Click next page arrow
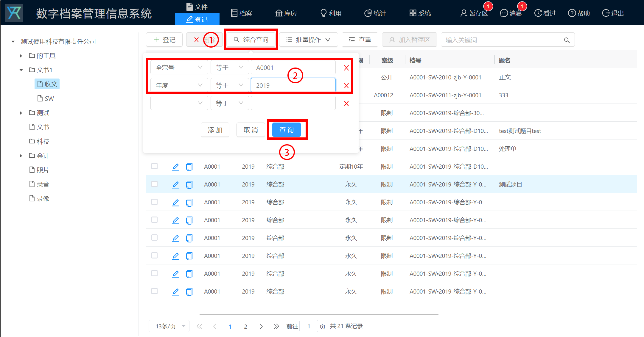The width and height of the screenshot is (644, 337). click(x=261, y=326)
